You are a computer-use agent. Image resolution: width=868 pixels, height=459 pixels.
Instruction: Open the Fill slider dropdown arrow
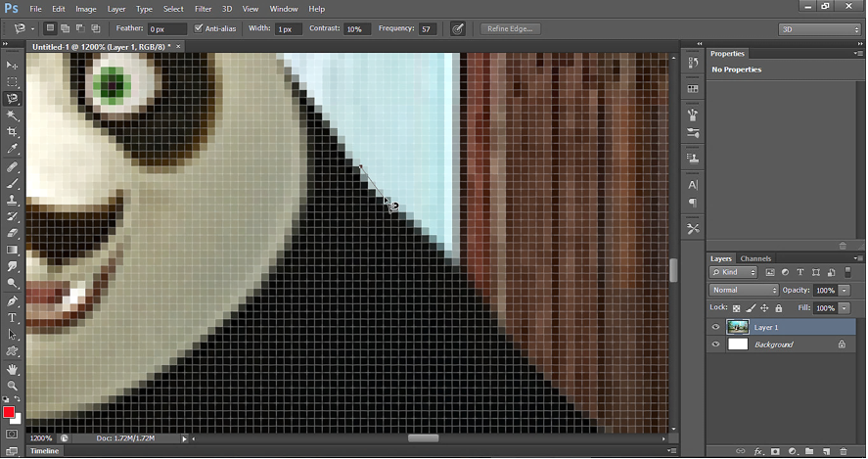click(845, 308)
